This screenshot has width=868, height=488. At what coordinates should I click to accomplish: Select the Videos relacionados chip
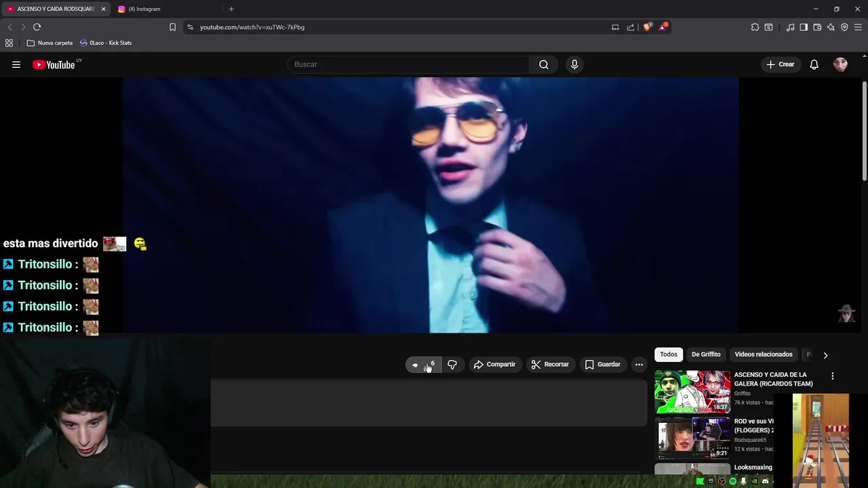[763, 354]
